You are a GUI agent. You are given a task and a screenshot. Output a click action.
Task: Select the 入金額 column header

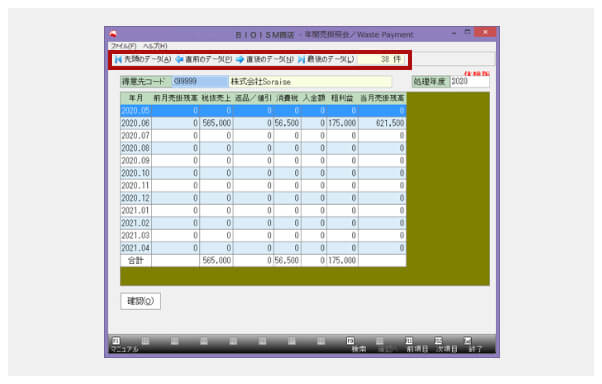pos(314,98)
